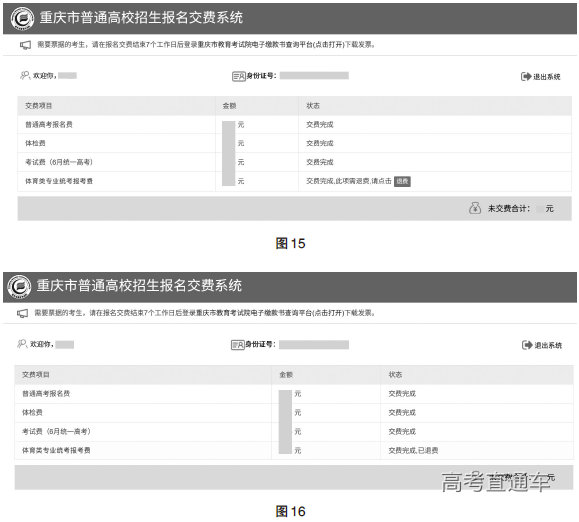This screenshot has height=522, width=579.
Task: Click the 金额 column header in Figure 16
Action: click(286, 375)
